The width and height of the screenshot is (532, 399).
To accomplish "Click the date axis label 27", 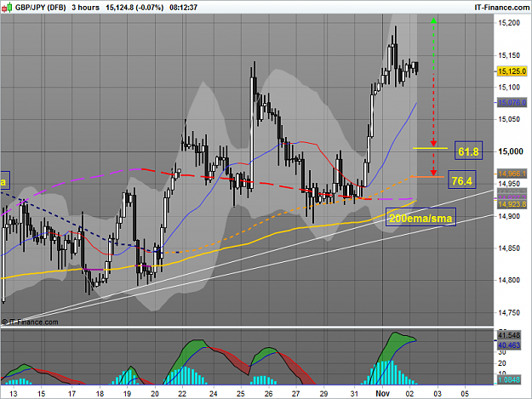I will pos(296,394).
